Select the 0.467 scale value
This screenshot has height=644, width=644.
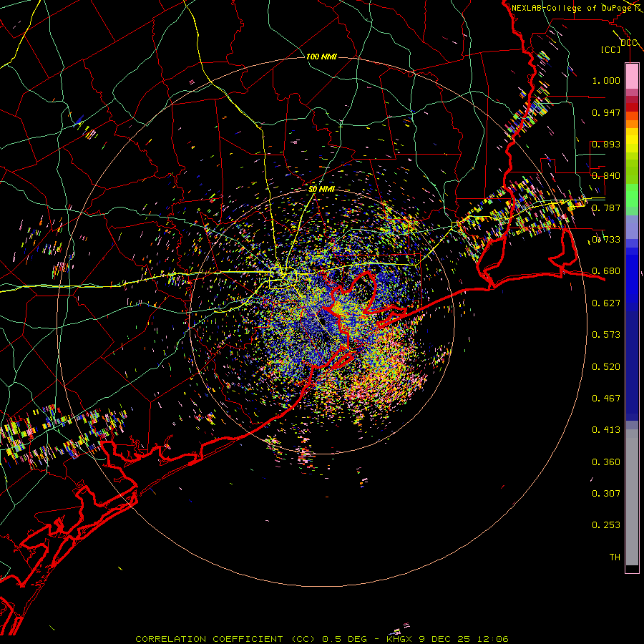(x=606, y=399)
